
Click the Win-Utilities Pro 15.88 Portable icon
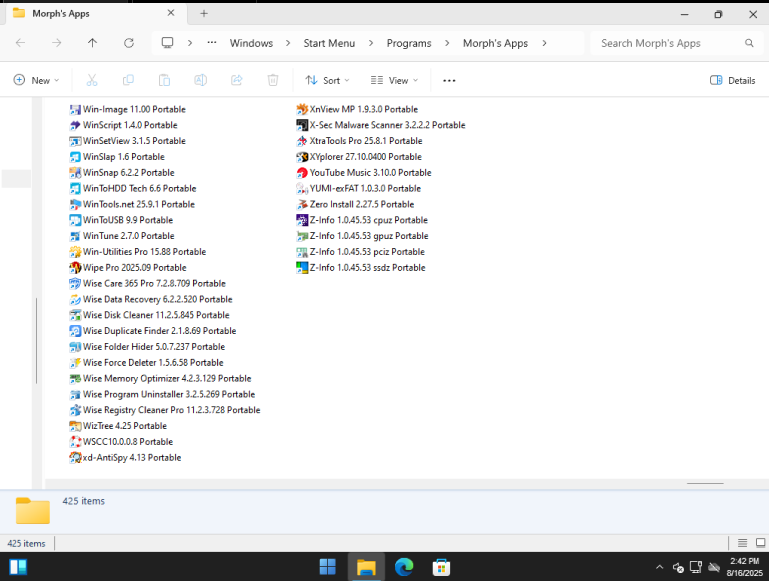point(75,252)
